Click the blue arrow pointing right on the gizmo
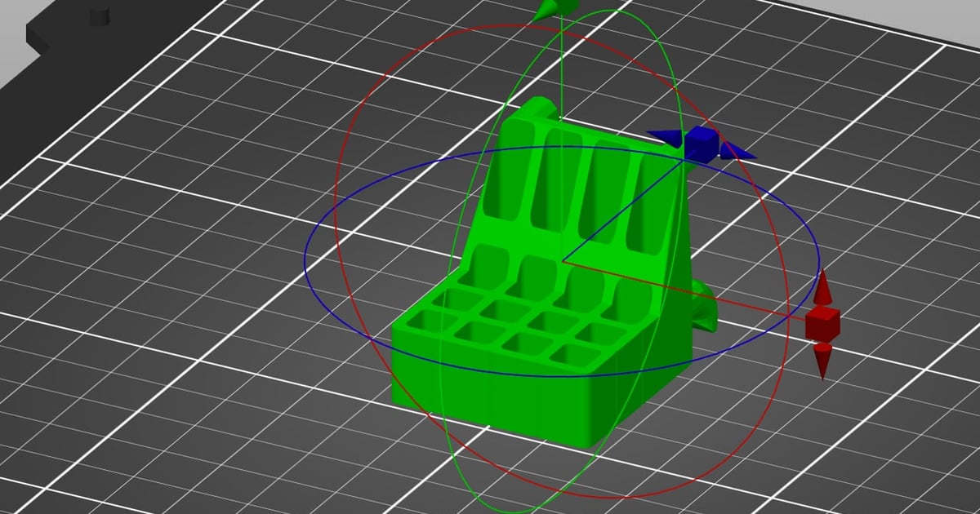 pyautogui.click(x=739, y=153)
